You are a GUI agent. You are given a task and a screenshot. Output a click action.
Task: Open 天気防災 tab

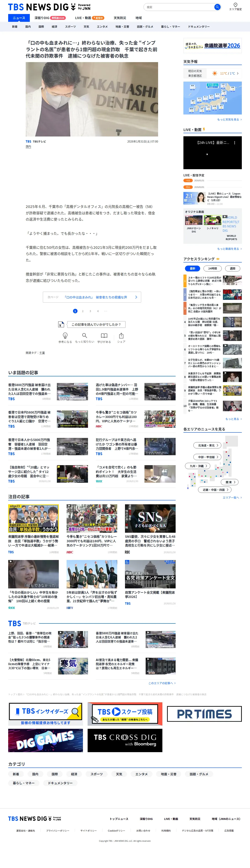pyautogui.click(x=120, y=18)
